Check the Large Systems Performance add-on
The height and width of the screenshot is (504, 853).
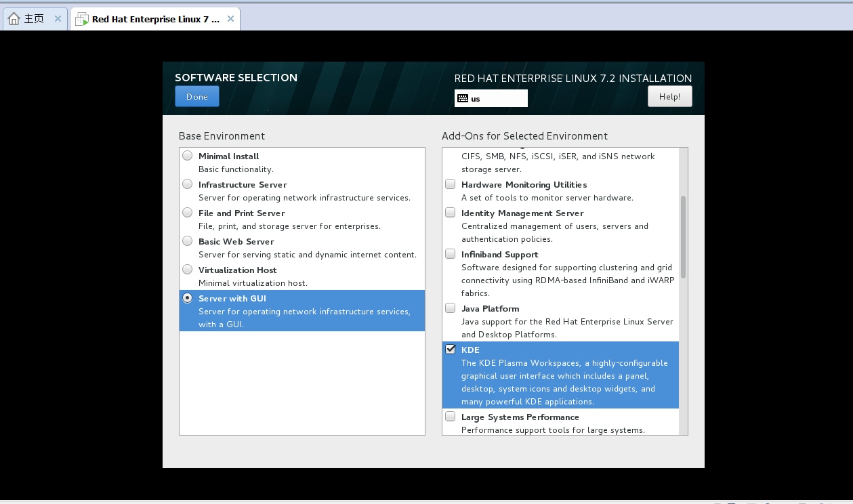pos(451,417)
